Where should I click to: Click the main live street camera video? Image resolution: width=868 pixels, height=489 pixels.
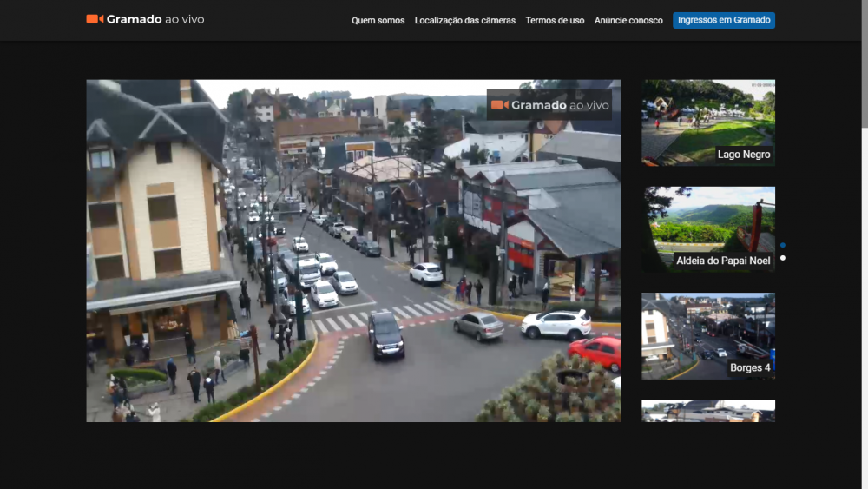[x=353, y=261]
